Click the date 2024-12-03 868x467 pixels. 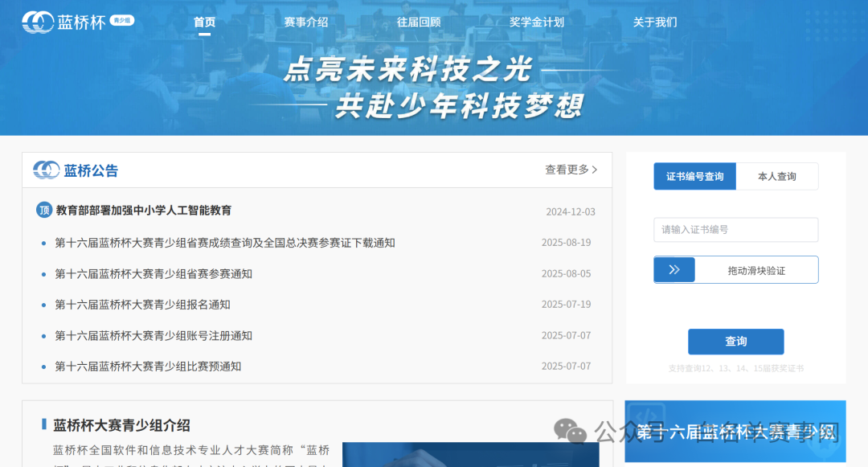click(x=571, y=212)
